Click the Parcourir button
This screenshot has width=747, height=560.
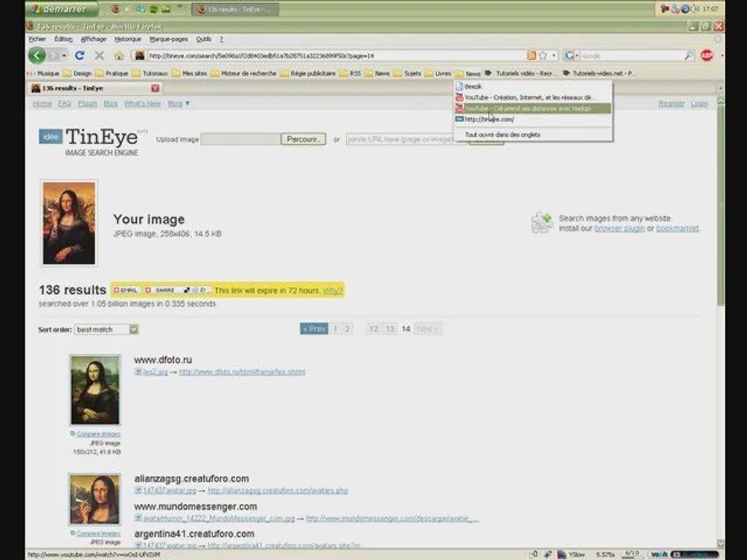[303, 139]
